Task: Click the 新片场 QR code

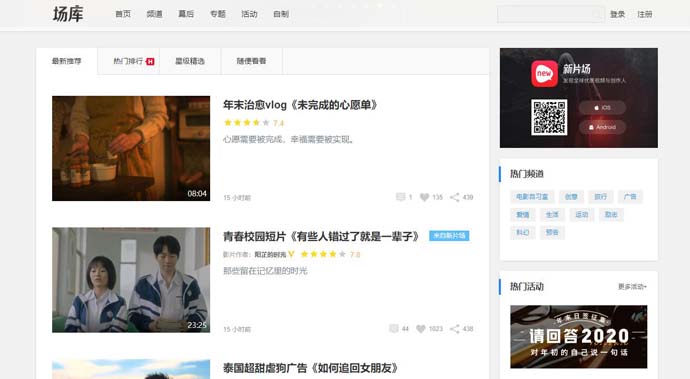Action: (549, 117)
